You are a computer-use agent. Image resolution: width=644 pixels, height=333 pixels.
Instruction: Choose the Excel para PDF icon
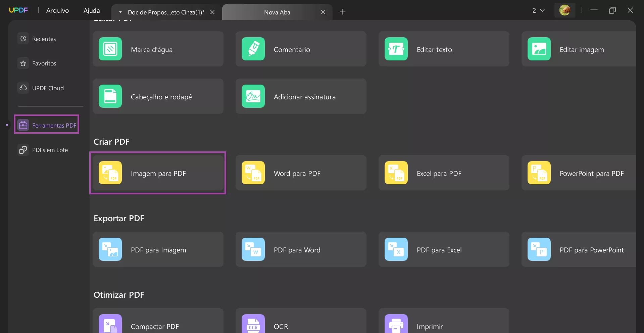pyautogui.click(x=396, y=173)
